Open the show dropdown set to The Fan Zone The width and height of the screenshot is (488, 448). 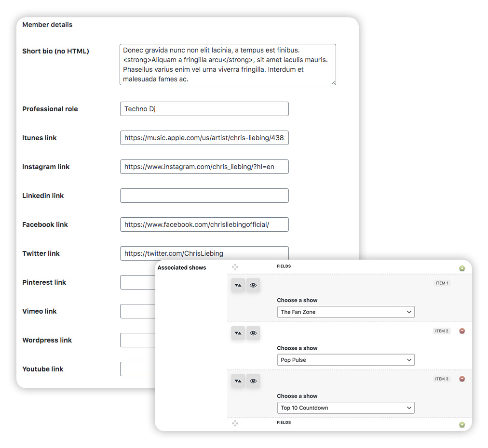(346, 312)
